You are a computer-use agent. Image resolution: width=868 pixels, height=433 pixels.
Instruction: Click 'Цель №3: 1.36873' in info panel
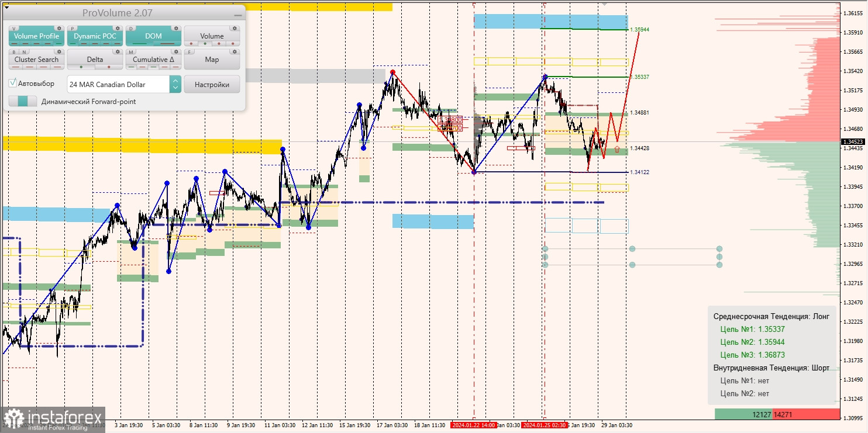tap(752, 355)
